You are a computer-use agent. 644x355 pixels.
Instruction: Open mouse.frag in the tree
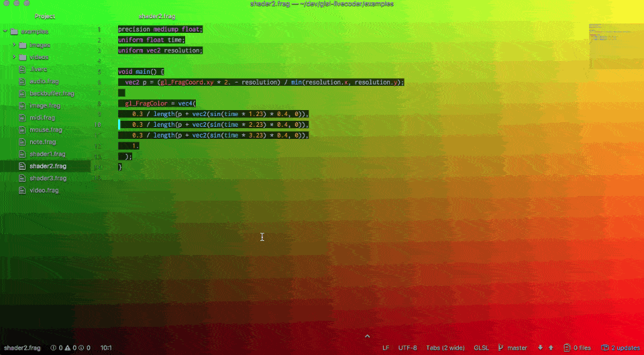45,130
